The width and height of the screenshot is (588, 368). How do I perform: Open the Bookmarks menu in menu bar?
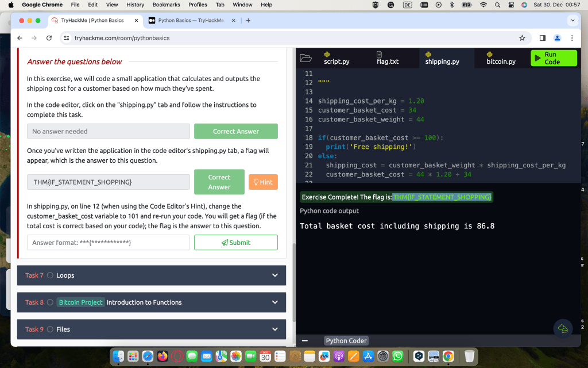pyautogui.click(x=166, y=5)
